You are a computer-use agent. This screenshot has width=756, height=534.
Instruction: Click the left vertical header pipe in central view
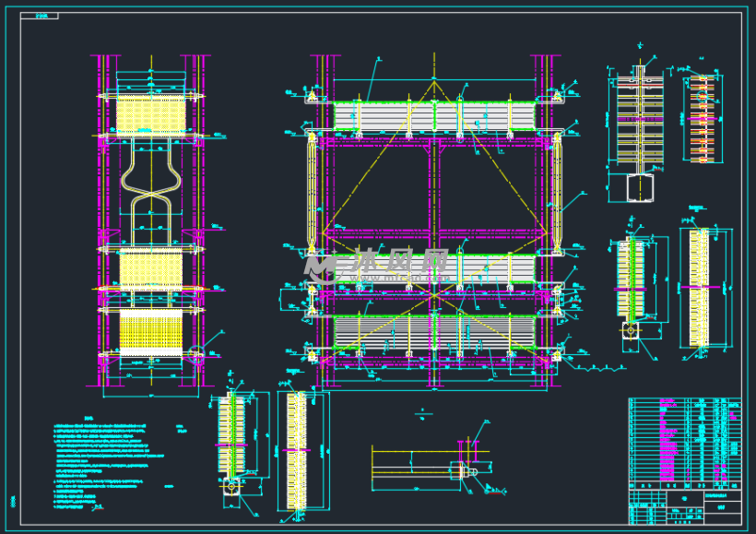click(312, 193)
